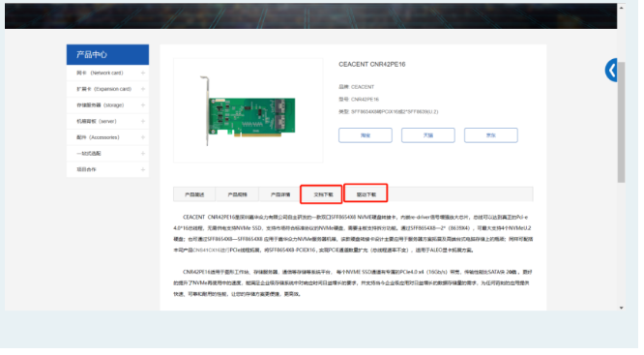The image size is (644, 355).
Task: Expand the storage category with its plus
Action: click(x=143, y=105)
